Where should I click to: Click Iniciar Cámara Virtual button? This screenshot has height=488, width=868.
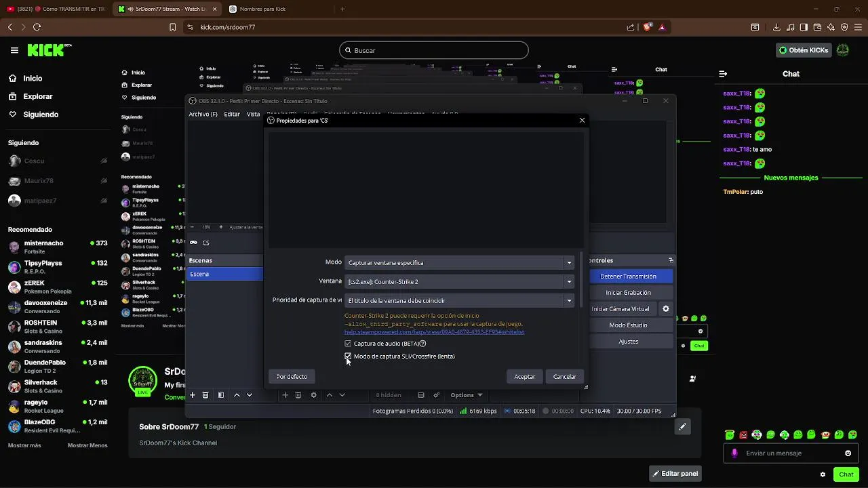coord(620,309)
